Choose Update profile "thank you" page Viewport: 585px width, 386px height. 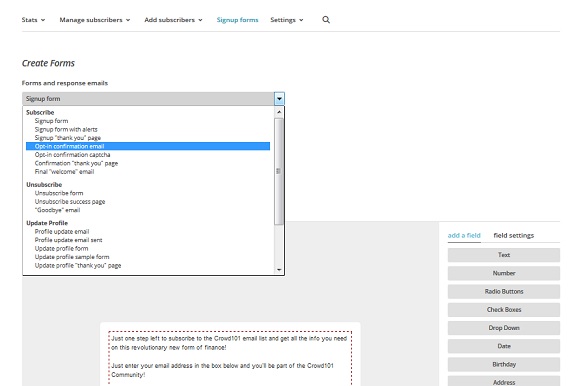click(78, 266)
